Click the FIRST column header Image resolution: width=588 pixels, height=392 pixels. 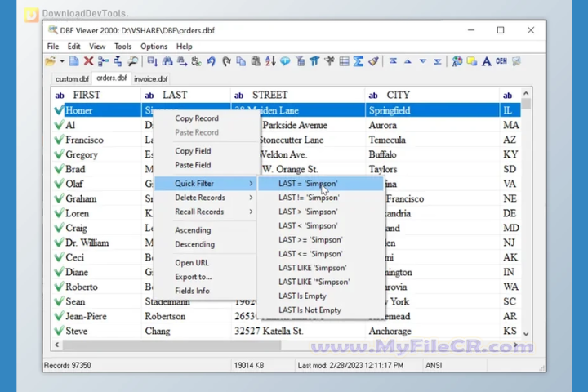[x=96, y=96]
